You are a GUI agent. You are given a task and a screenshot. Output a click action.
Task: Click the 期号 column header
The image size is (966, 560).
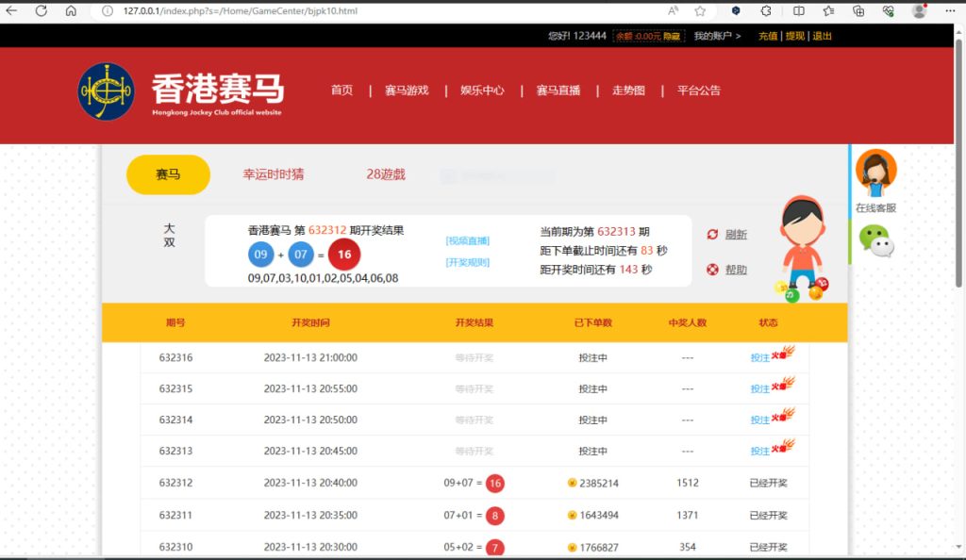coord(175,322)
